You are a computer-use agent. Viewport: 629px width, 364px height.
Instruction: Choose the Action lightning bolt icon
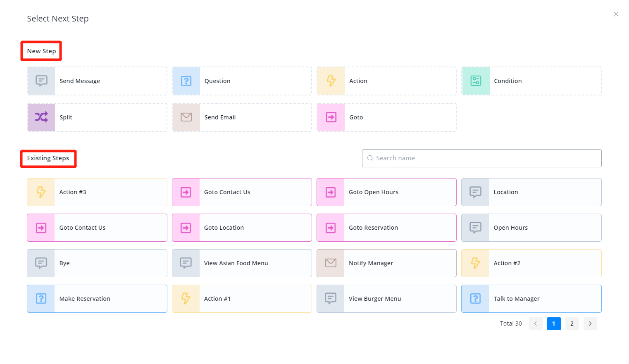coord(331,81)
